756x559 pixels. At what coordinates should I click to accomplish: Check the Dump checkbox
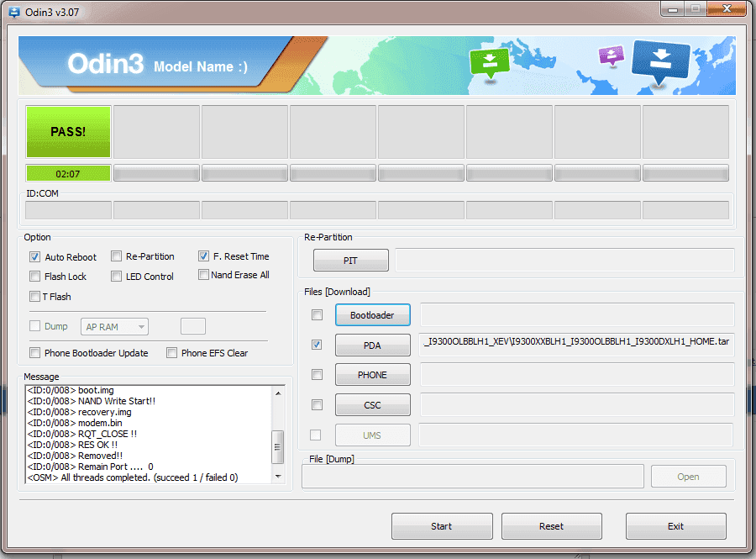(34, 325)
